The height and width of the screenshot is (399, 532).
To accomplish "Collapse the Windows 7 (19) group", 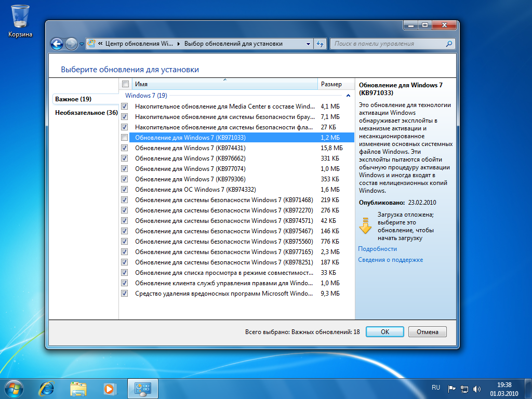I will (348, 96).
